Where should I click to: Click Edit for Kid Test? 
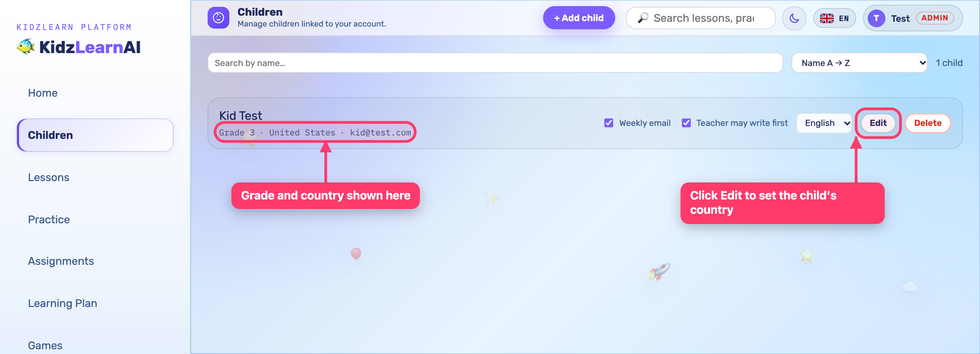coord(878,123)
